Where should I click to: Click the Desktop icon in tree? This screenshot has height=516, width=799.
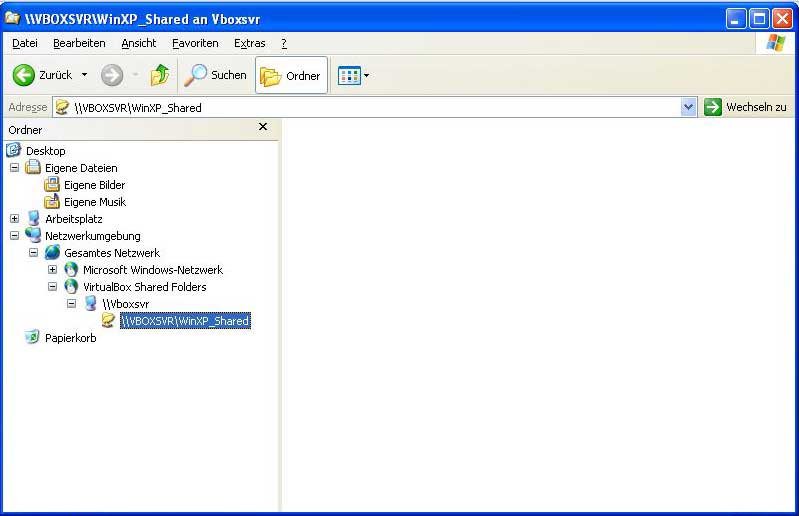point(13,150)
